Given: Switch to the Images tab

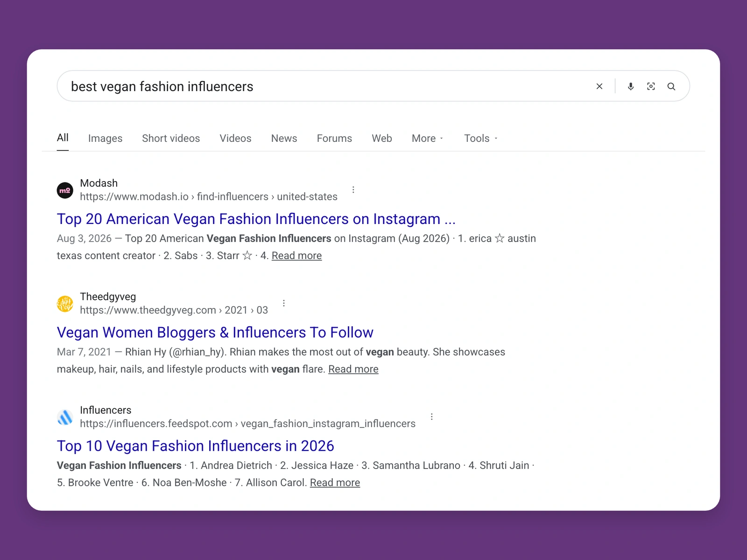Looking at the screenshot, I should pyautogui.click(x=105, y=139).
